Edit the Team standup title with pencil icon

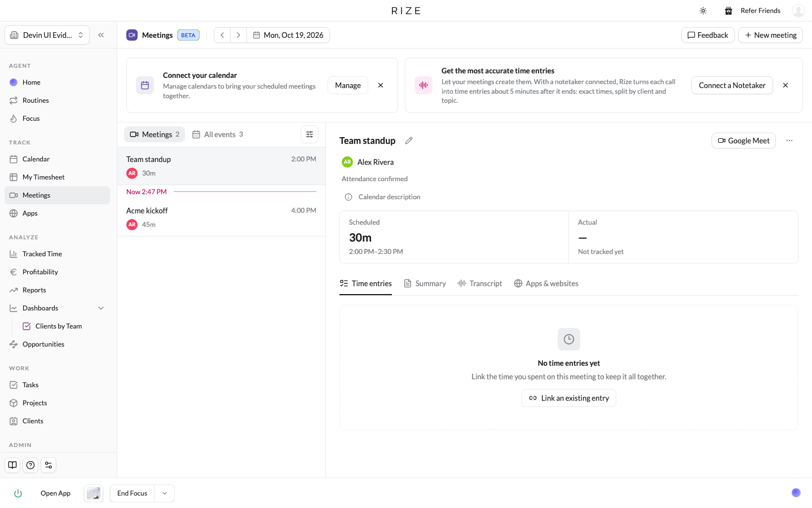tap(409, 141)
